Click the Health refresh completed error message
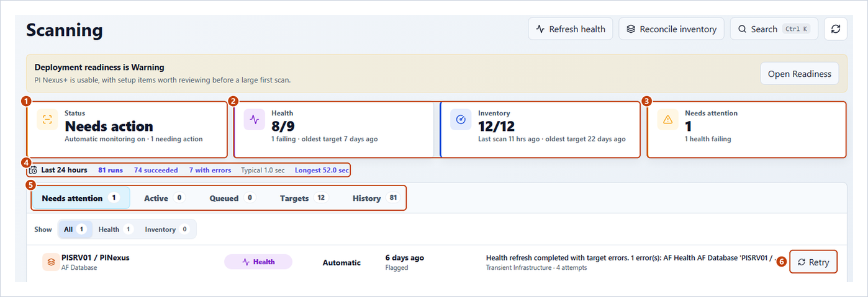Screen dimensions: 868x297 631,257
